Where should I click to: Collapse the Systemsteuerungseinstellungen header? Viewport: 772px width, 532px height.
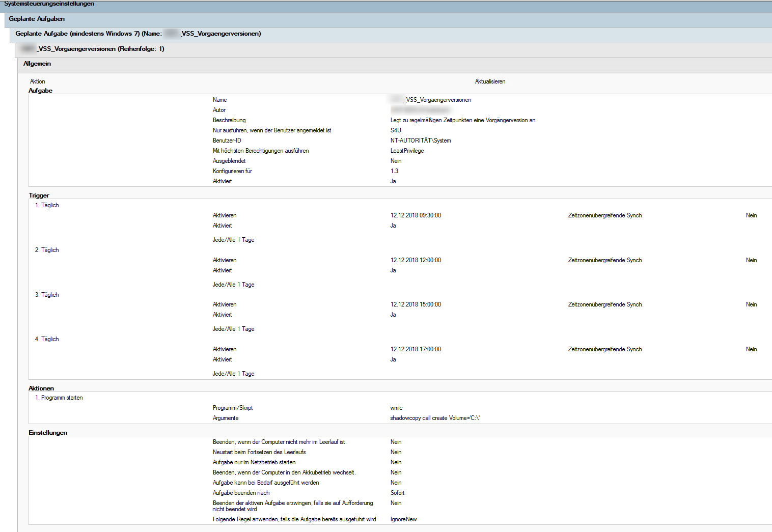click(x=49, y=4)
